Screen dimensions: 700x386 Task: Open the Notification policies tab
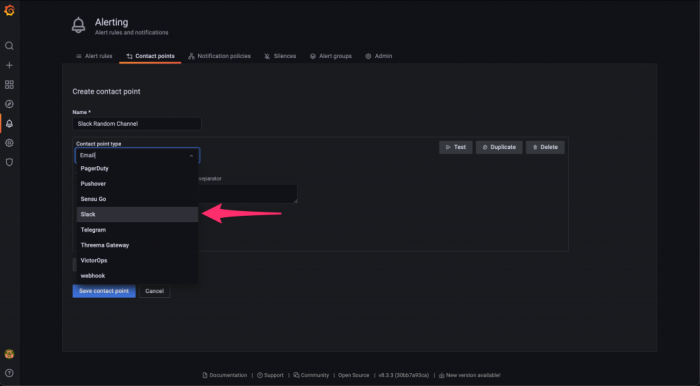click(x=219, y=56)
